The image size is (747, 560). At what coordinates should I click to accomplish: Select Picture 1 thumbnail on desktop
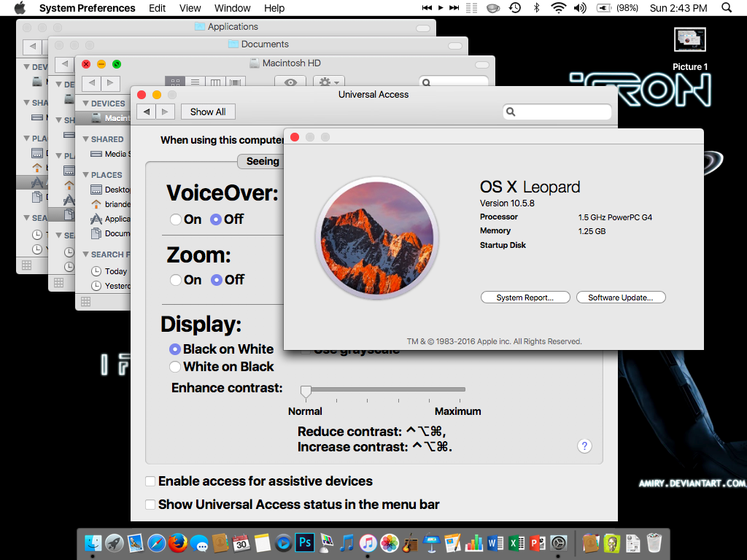coord(690,39)
